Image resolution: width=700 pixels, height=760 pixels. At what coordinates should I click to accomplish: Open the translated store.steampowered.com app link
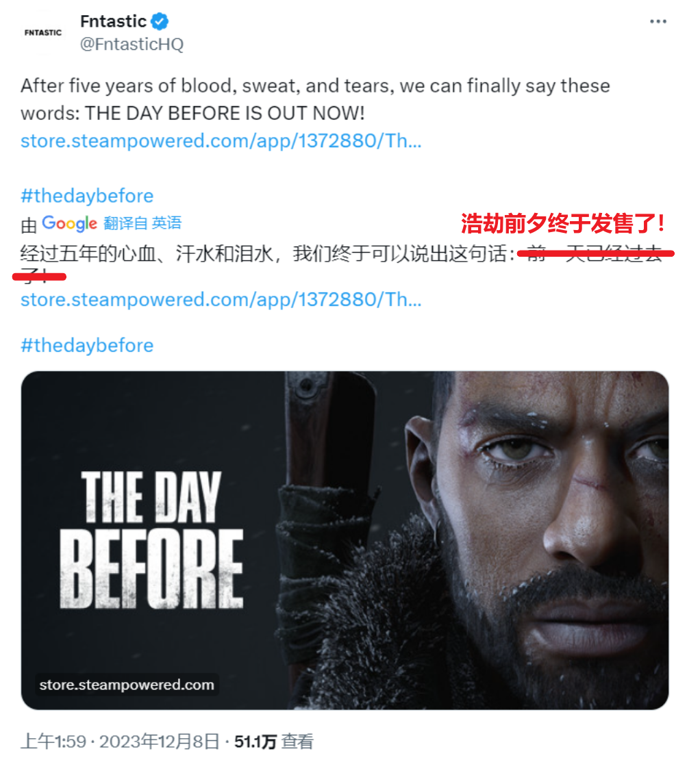(221, 300)
